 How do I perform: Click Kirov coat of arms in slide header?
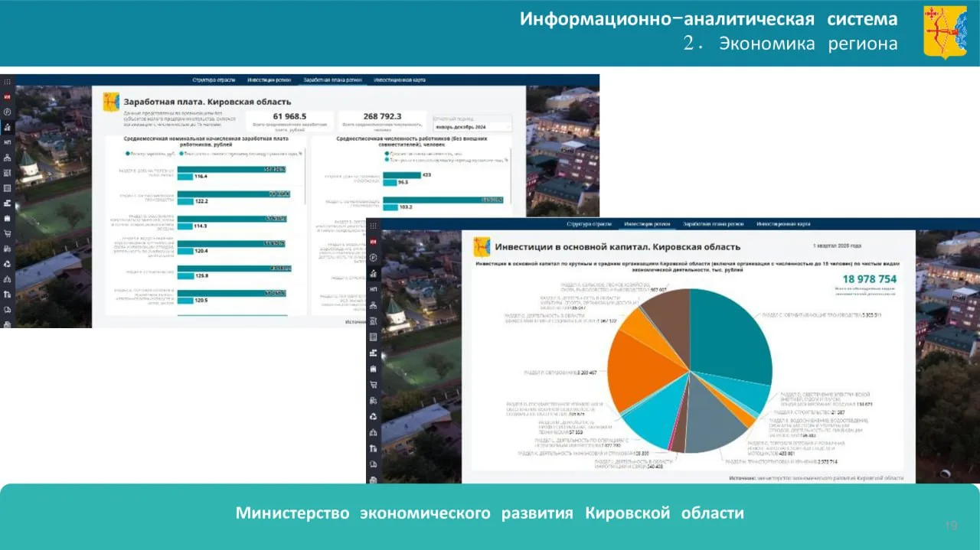pos(944,32)
